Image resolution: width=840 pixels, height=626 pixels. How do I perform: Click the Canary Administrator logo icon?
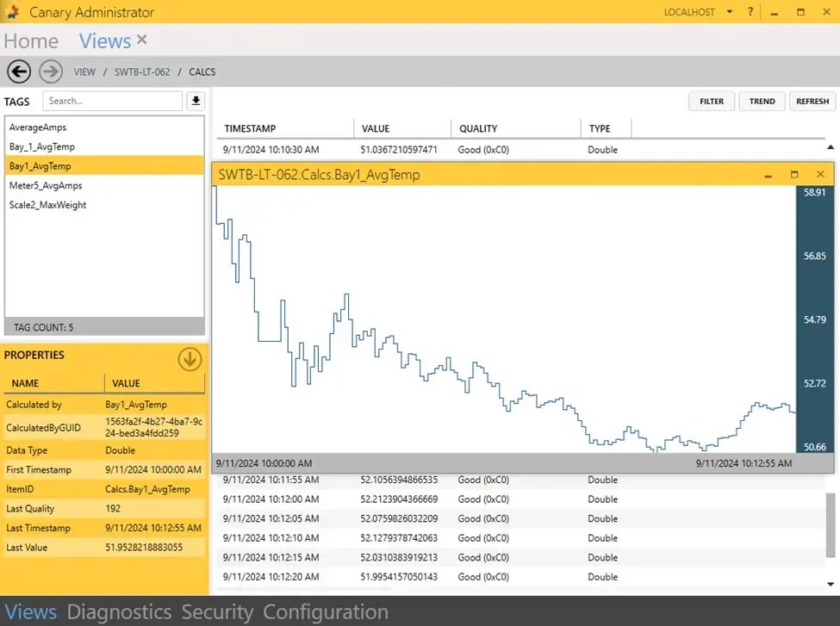click(11, 12)
